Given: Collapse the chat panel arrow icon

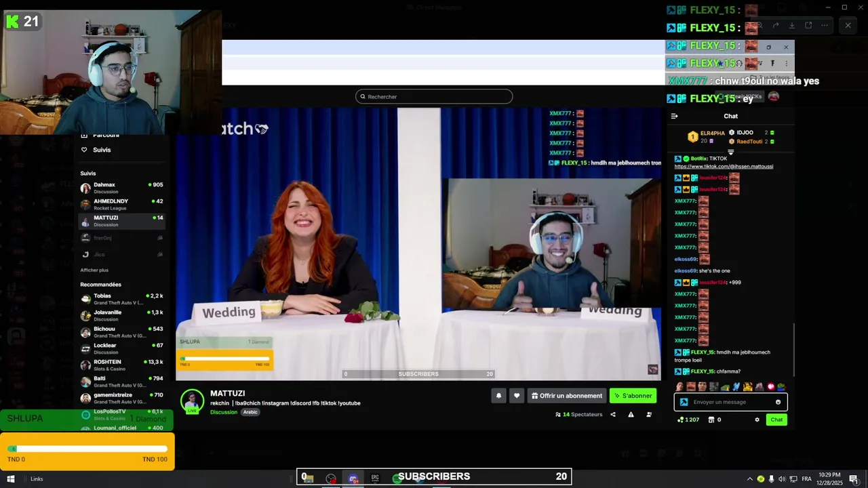Looking at the screenshot, I should pyautogui.click(x=674, y=116).
